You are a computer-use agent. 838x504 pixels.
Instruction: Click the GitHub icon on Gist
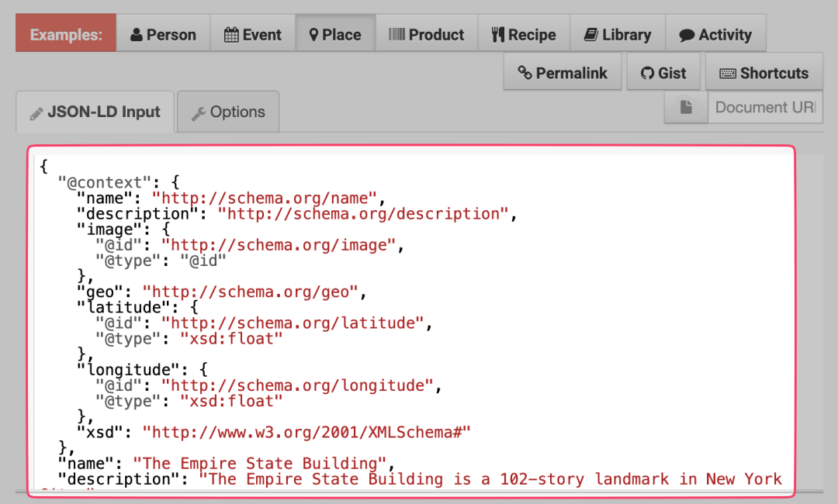click(647, 73)
